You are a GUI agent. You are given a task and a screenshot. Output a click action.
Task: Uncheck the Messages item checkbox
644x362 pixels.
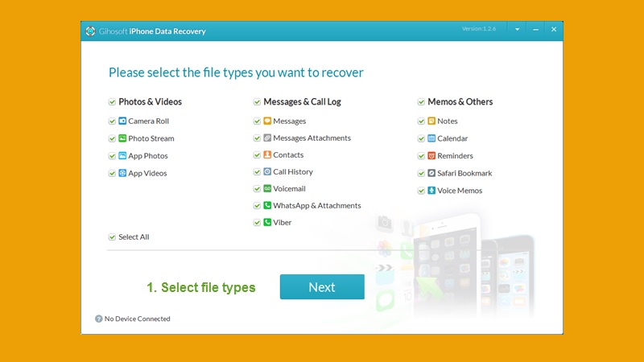point(257,121)
